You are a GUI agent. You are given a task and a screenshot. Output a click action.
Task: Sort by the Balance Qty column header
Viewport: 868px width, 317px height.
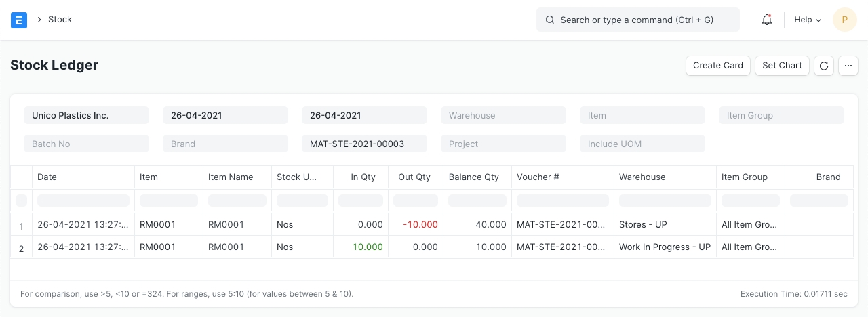[x=474, y=177]
